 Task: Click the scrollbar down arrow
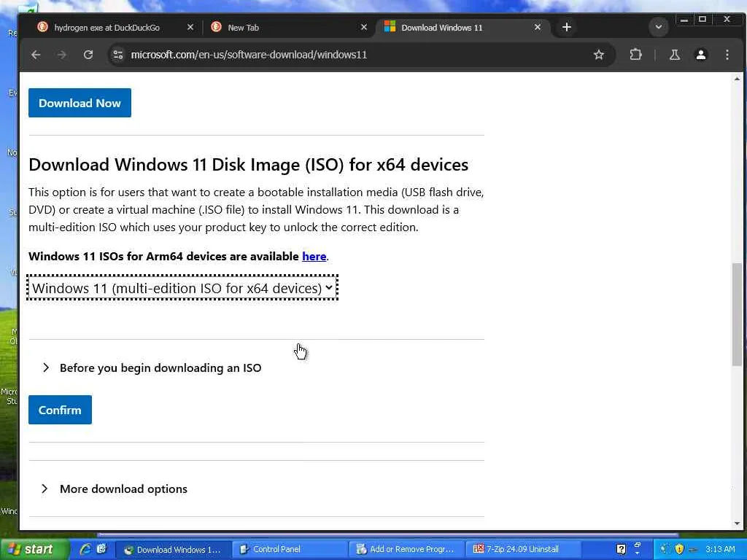pyautogui.click(x=737, y=523)
